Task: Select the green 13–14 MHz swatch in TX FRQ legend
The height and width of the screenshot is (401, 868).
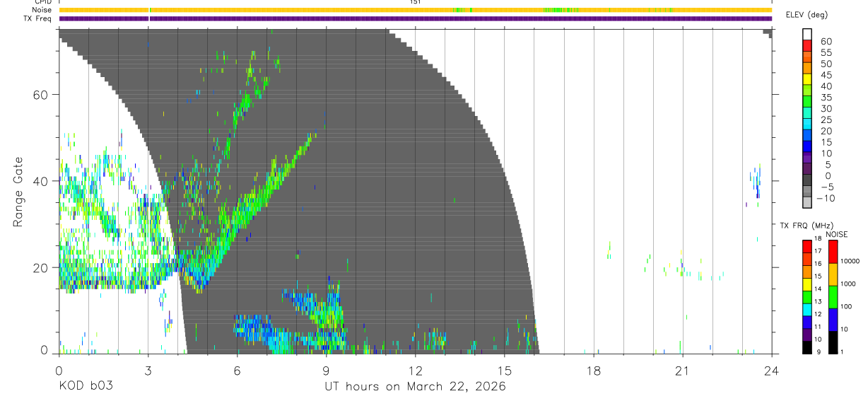Action: tap(807, 297)
